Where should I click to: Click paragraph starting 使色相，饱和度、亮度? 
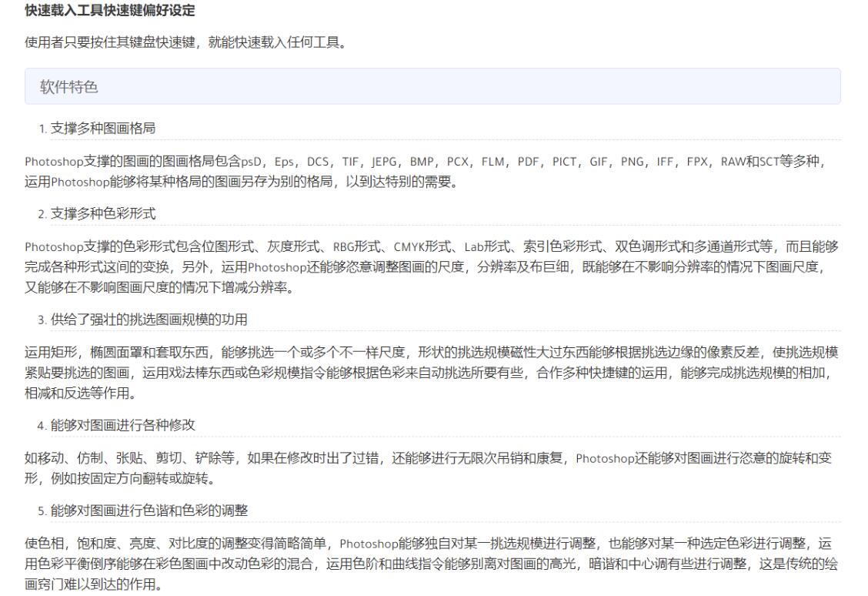point(432,564)
